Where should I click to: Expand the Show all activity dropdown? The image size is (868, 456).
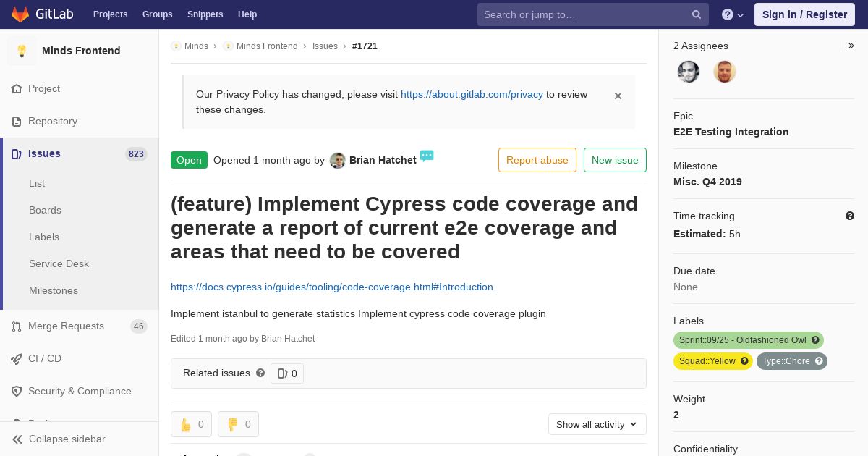(x=597, y=424)
